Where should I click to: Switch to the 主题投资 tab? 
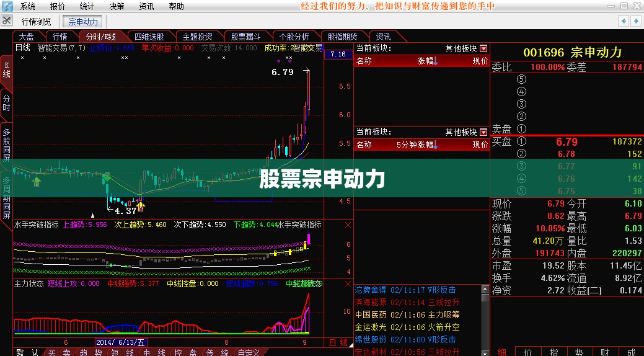197,37
